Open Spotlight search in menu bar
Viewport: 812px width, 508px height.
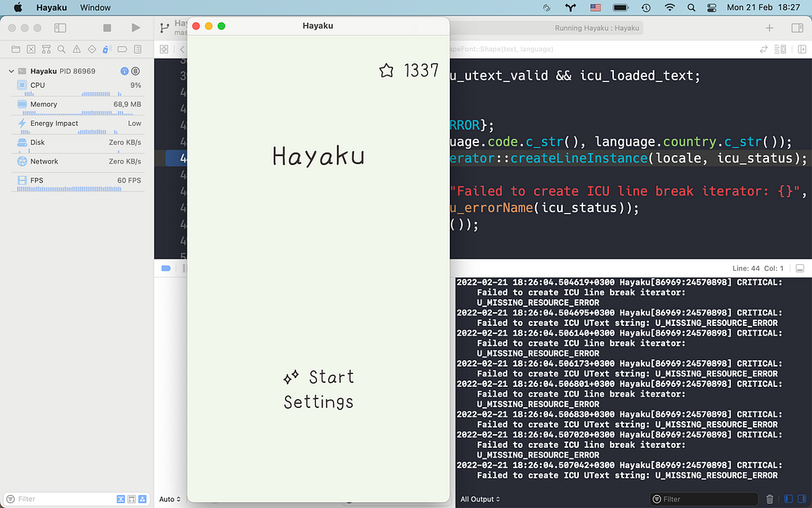pos(691,7)
